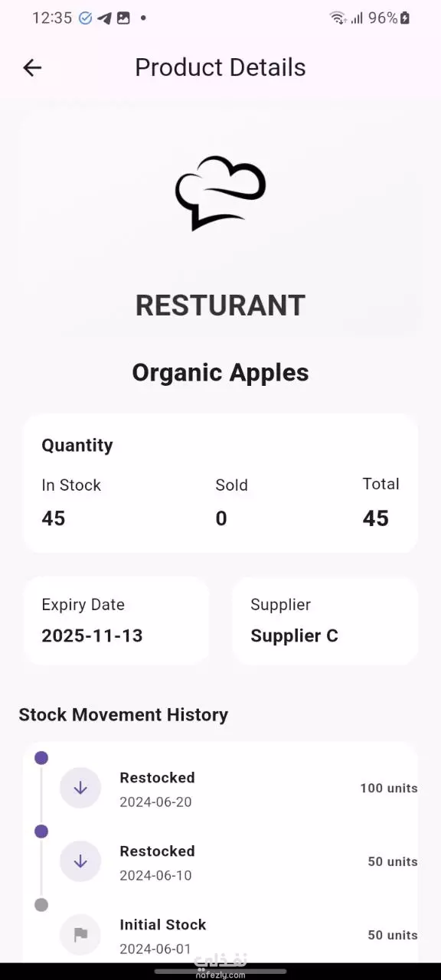The image size is (441, 980).
Task: Click the battery indicator icon
Action: 405,18
